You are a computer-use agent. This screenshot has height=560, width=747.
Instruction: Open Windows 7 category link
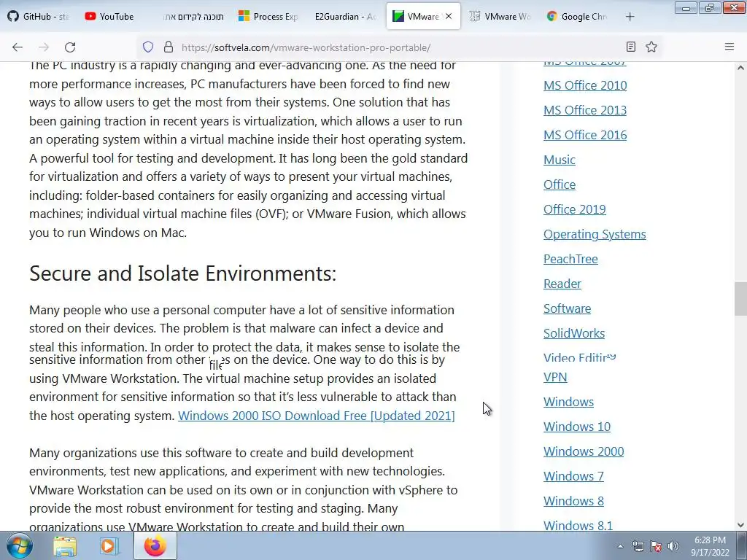(573, 476)
